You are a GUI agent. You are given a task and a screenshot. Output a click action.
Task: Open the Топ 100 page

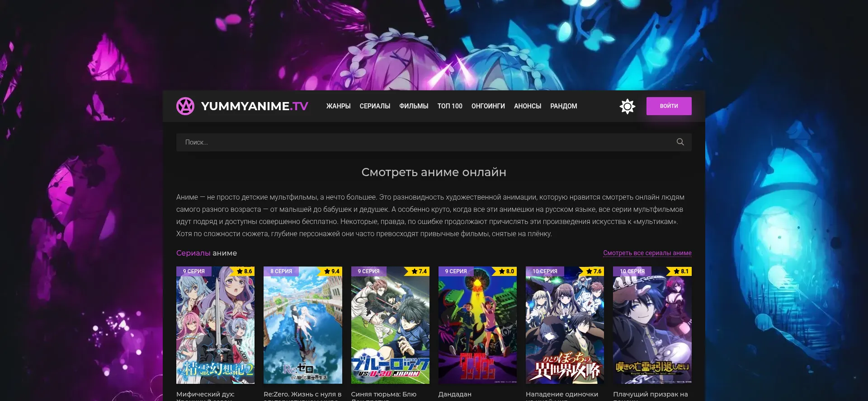pos(450,106)
